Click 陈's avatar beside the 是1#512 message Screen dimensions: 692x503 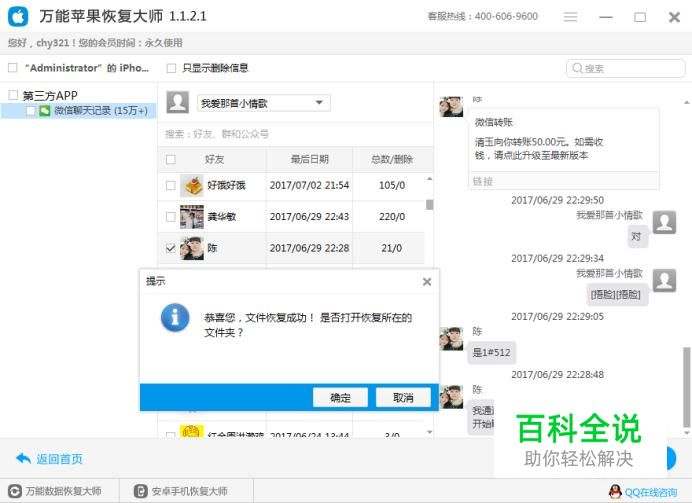[451, 339]
